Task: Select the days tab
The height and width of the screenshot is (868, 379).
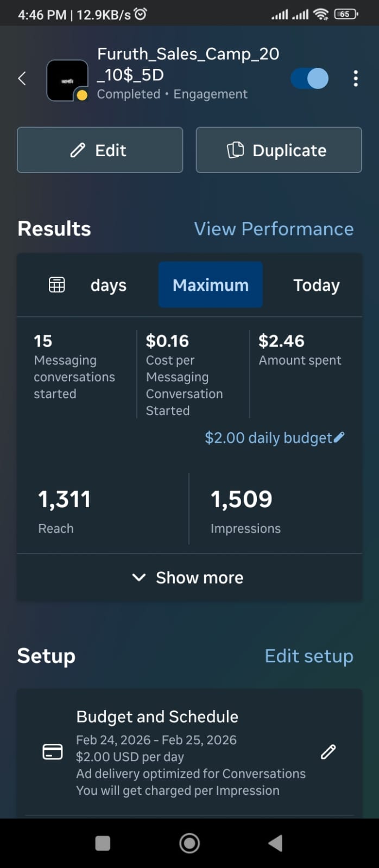Action: click(109, 285)
